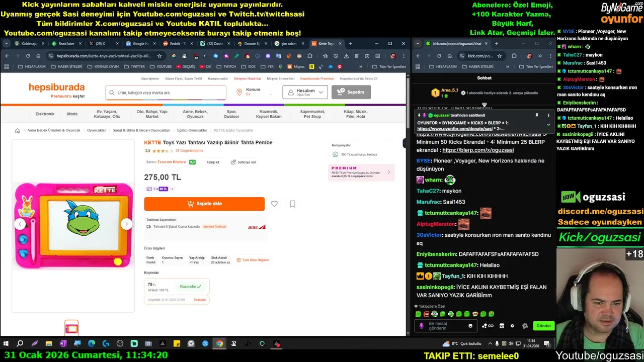Open coupon Detaylar link
The image size is (644, 362).
tap(200, 300)
